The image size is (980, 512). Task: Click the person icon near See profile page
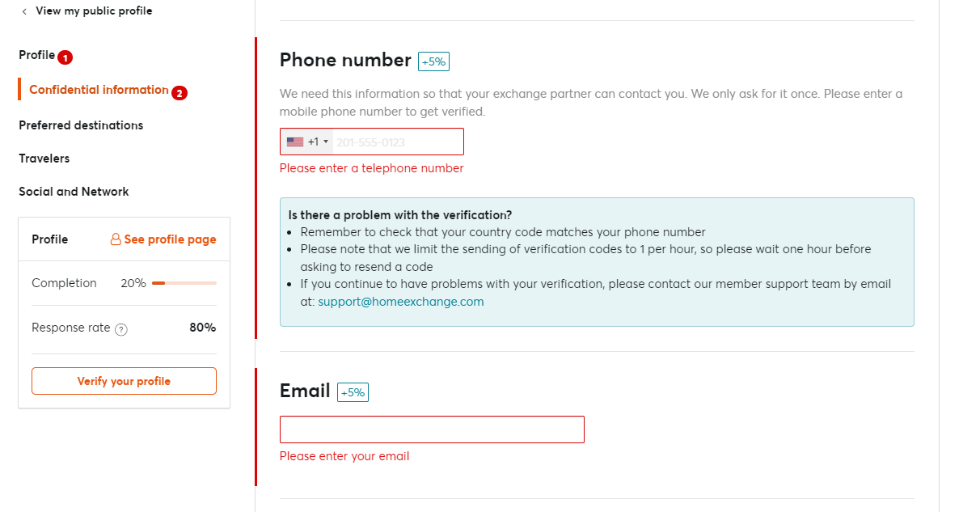pyautogui.click(x=116, y=239)
